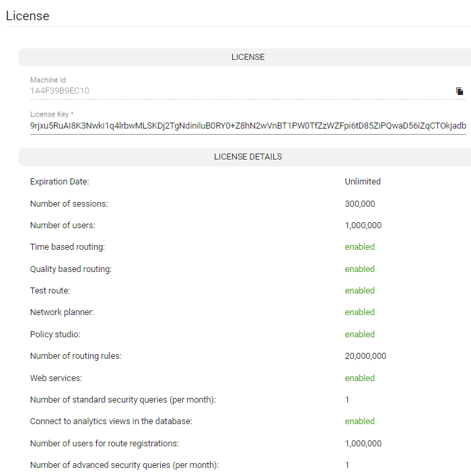Click the advanced security queries value

click(x=347, y=465)
